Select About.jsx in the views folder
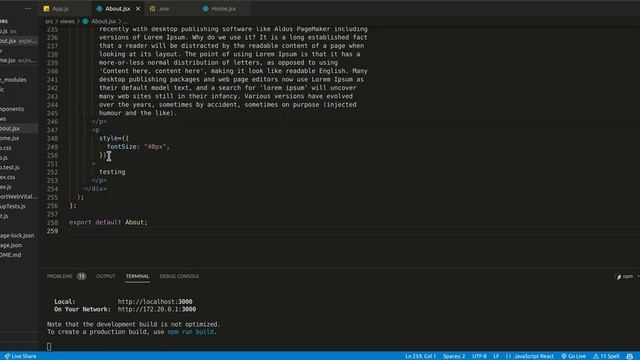 19,129
